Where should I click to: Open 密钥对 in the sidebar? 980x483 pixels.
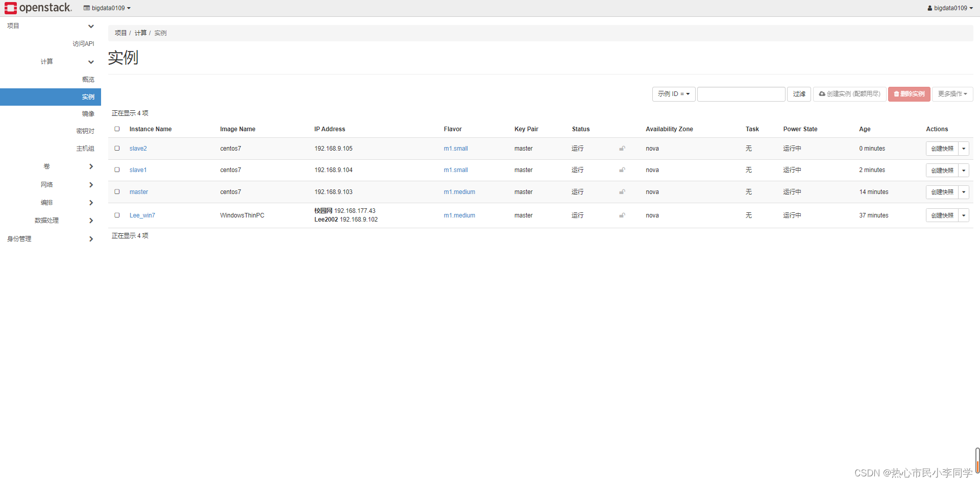[x=85, y=131]
